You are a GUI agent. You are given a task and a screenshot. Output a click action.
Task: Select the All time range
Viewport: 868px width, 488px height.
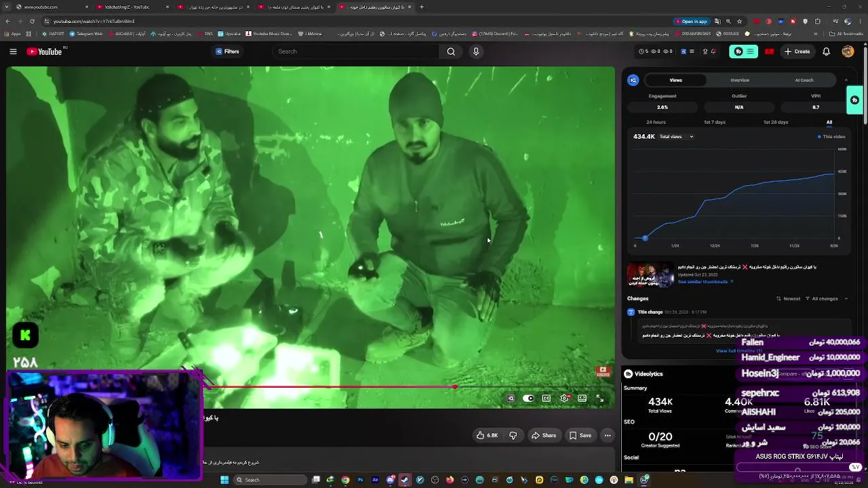pos(829,122)
